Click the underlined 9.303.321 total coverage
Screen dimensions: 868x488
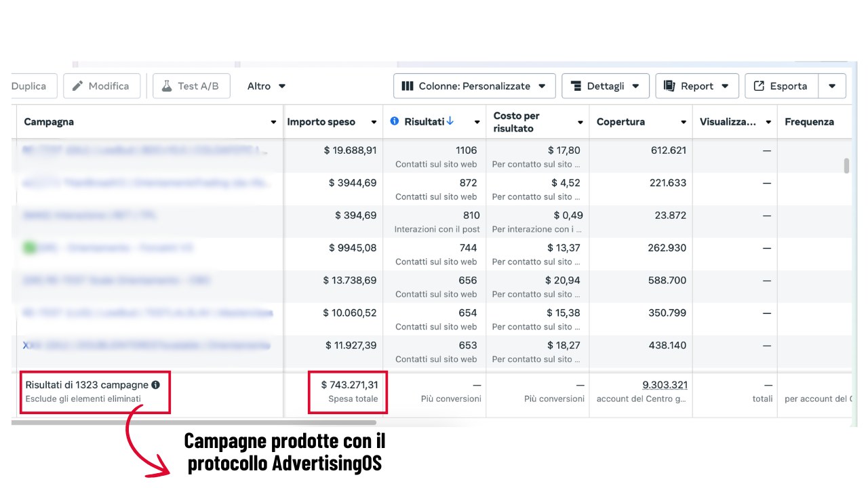coord(665,384)
